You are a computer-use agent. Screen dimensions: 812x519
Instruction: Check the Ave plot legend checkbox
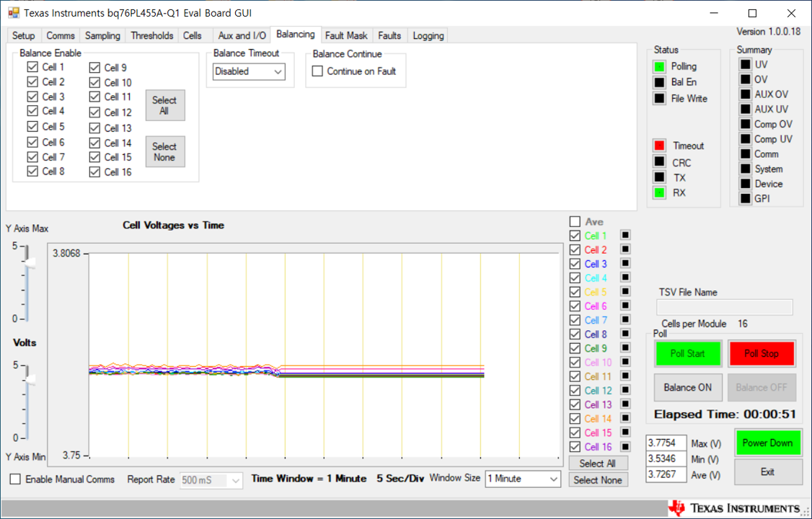pos(575,221)
